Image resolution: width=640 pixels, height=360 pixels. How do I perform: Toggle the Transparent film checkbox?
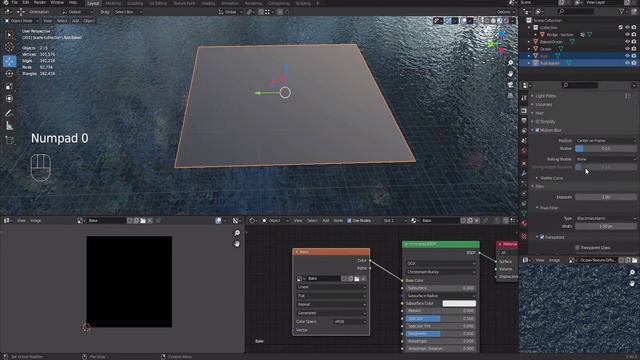[542, 237]
